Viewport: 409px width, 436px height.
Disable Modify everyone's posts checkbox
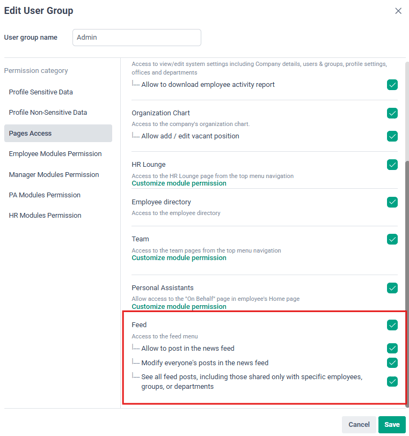coord(392,363)
